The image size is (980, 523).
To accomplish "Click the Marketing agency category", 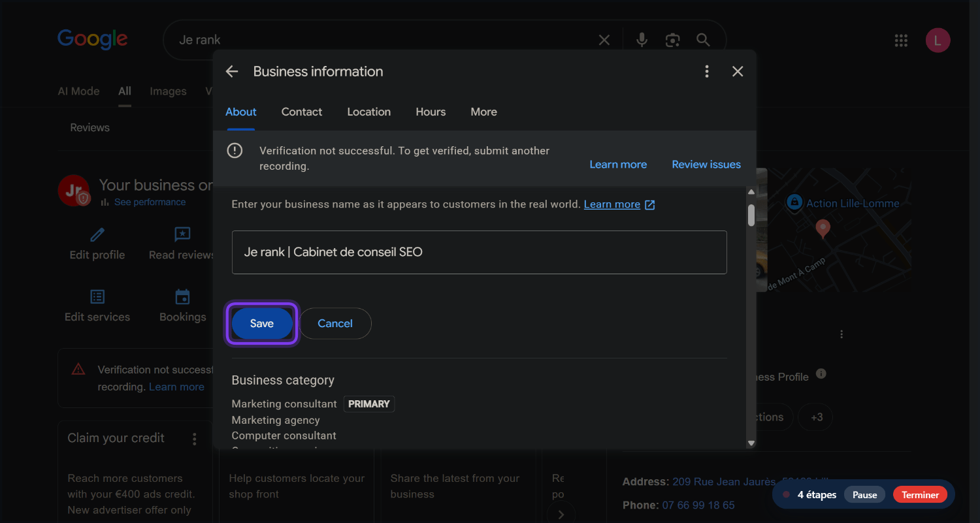I will point(276,420).
